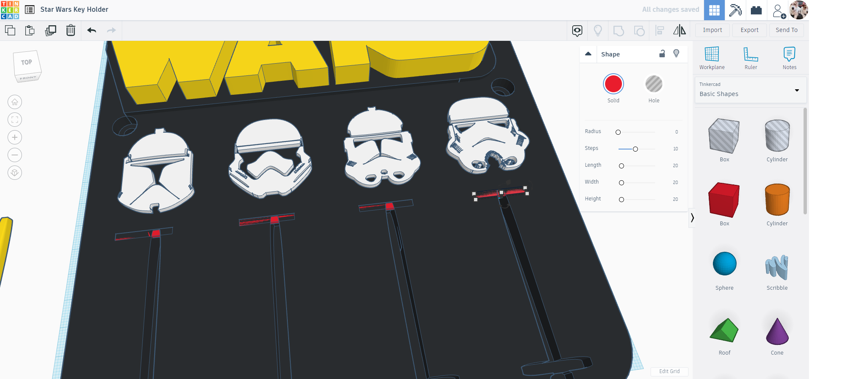Click the design title Star Wars Key Holder
Screen dimensions: 868x379
[x=74, y=9]
